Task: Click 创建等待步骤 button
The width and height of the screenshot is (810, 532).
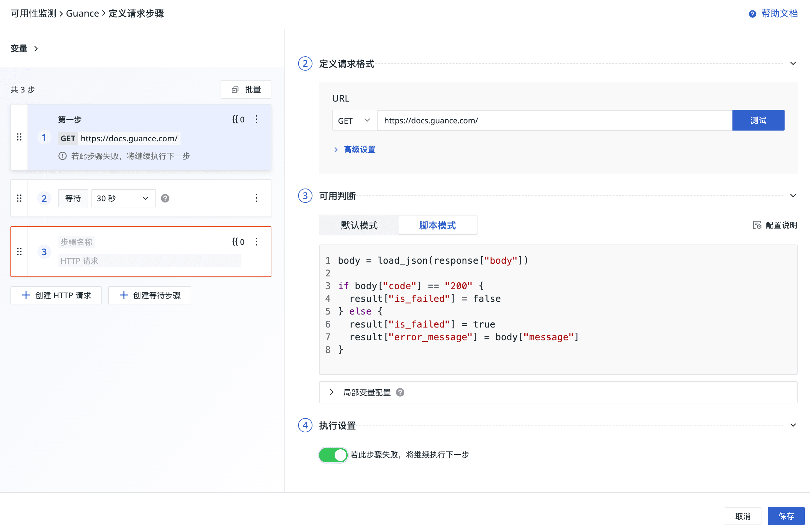Action: 150,295
